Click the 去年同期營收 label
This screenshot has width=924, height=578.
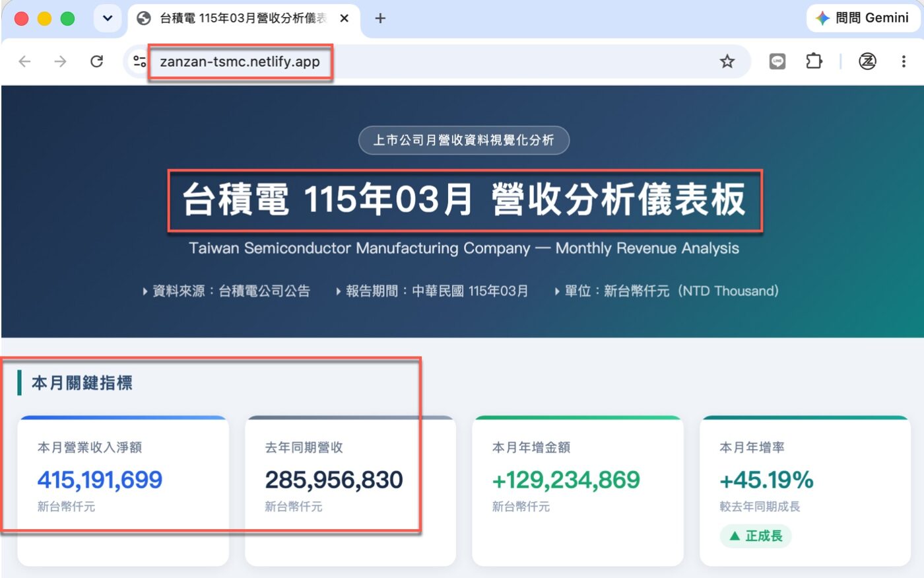tap(304, 447)
